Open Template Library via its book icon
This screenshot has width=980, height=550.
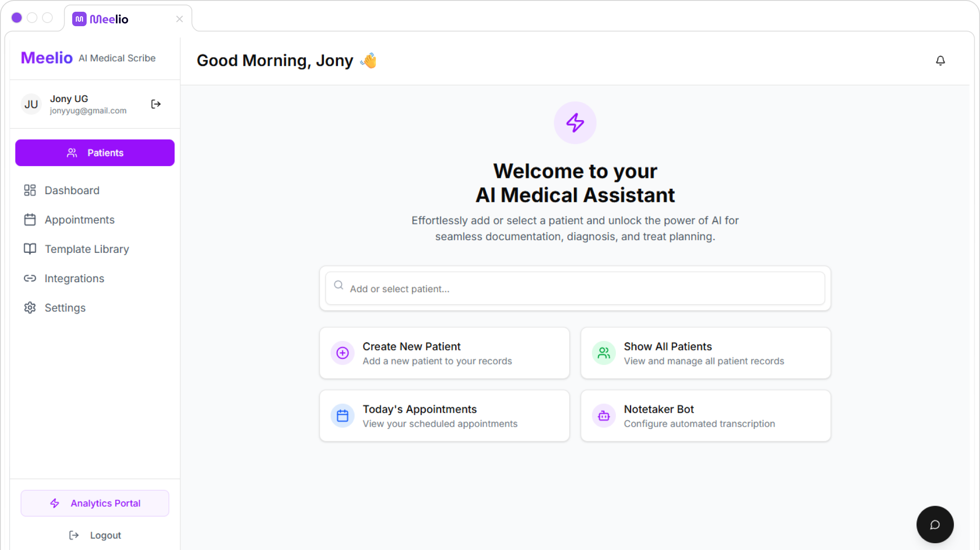click(30, 249)
